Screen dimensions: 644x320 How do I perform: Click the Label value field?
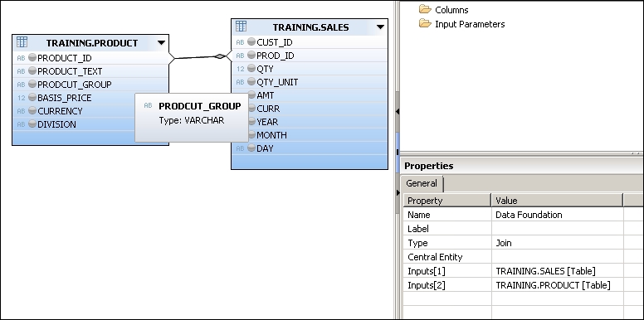coord(557,229)
